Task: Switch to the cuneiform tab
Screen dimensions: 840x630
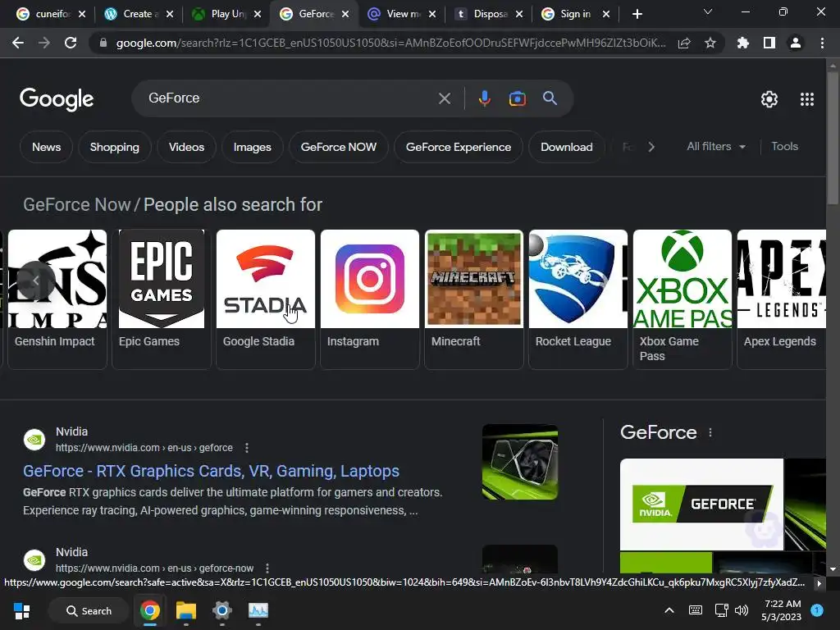Action: coord(51,14)
